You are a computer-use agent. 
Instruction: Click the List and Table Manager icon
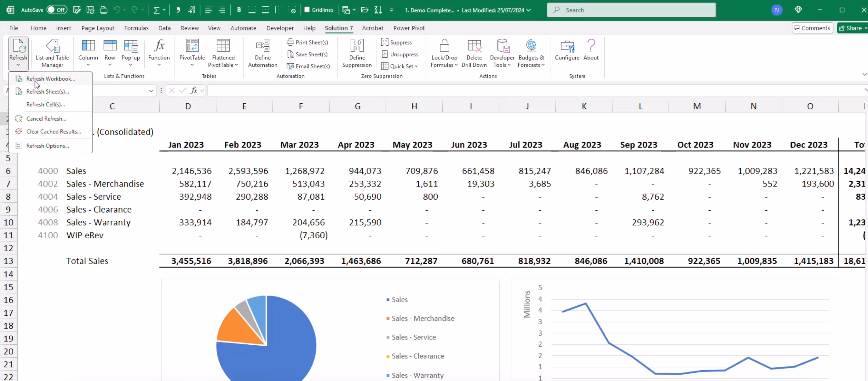pyautogui.click(x=52, y=46)
